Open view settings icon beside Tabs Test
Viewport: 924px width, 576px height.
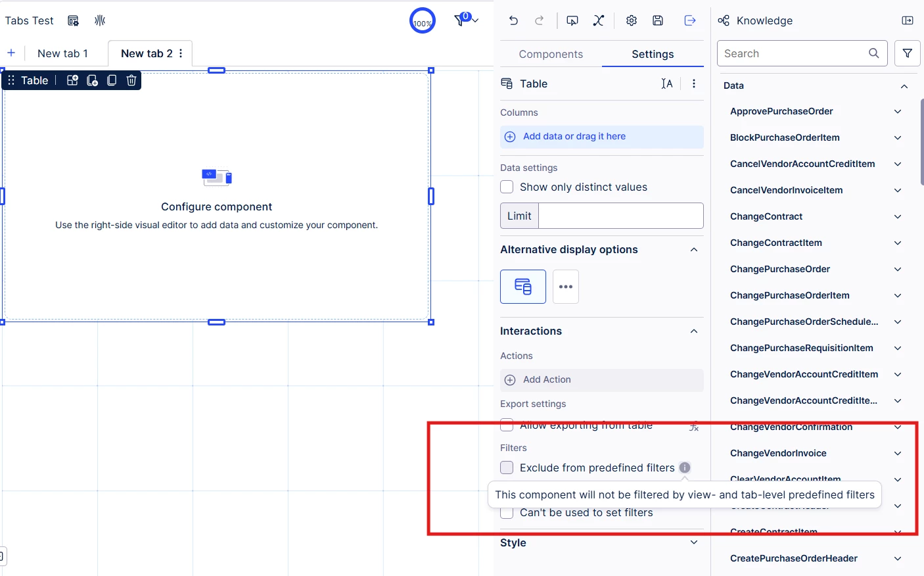pos(74,21)
